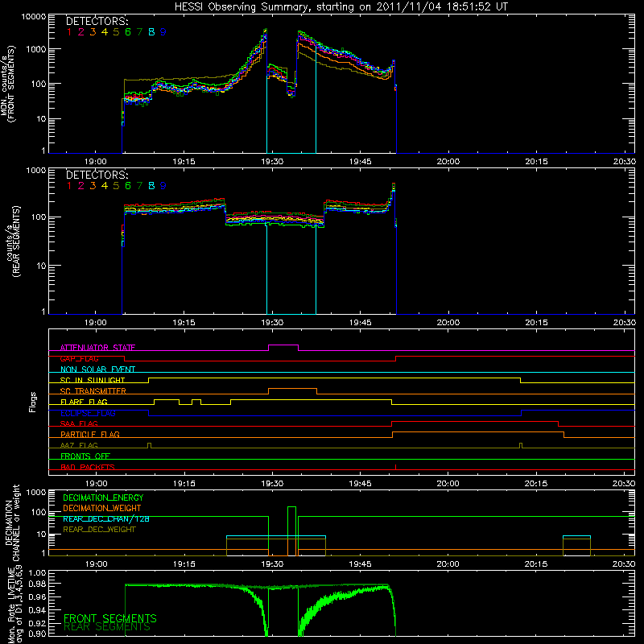Click red detector 1 in the front segments legend

[x=69, y=32]
